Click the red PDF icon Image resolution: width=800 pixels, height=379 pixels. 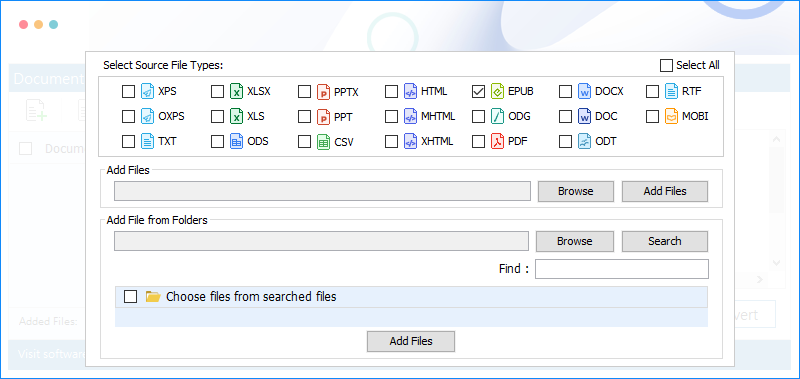(x=497, y=141)
